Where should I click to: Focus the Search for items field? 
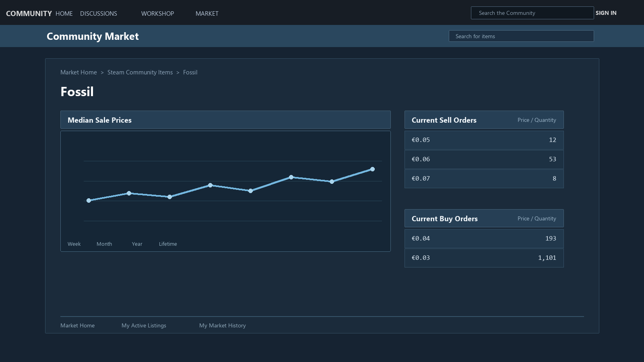521,36
